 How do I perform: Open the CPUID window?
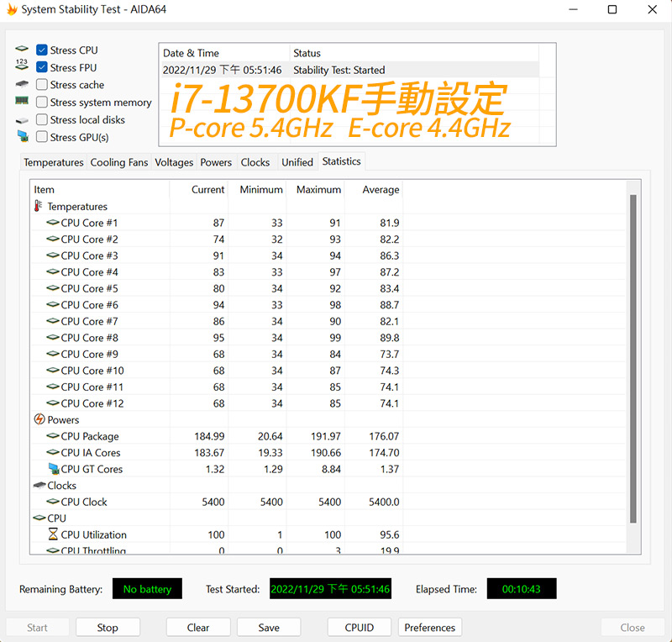click(360, 628)
